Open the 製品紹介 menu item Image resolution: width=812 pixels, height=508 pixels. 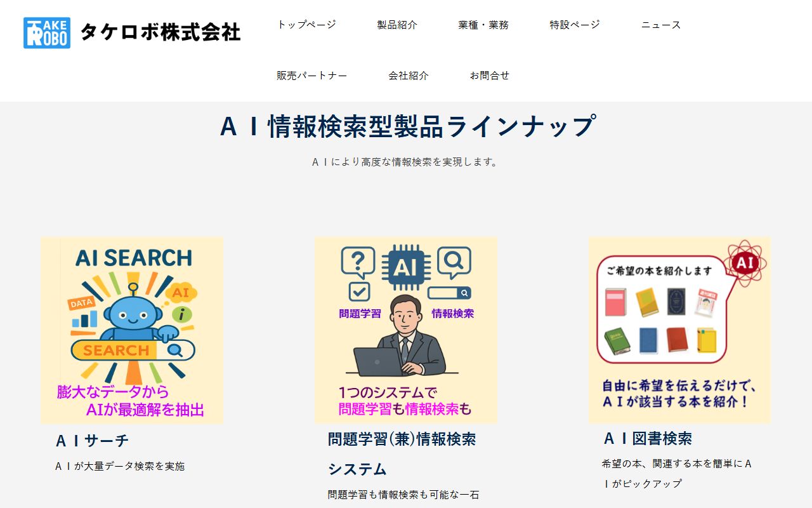397,25
